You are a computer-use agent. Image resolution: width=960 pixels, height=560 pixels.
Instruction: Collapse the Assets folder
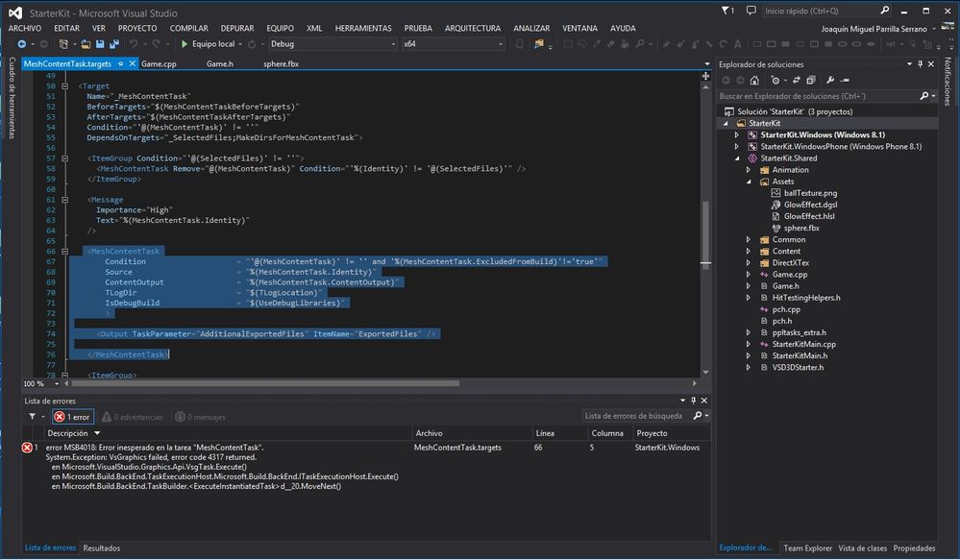click(x=749, y=182)
